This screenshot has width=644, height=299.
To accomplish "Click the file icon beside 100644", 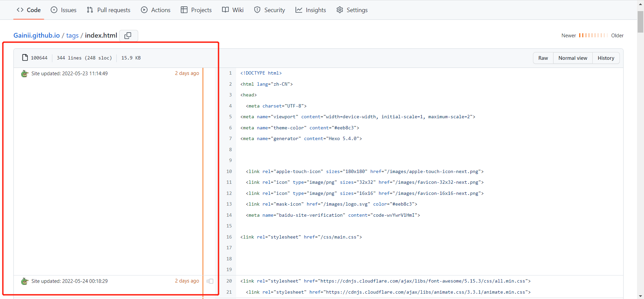I will click(x=25, y=58).
